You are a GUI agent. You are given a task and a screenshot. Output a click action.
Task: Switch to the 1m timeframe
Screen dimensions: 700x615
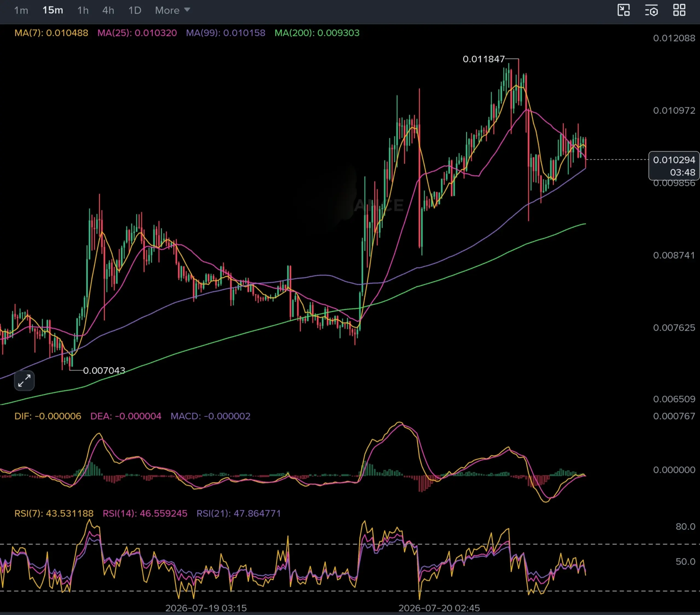coord(21,10)
